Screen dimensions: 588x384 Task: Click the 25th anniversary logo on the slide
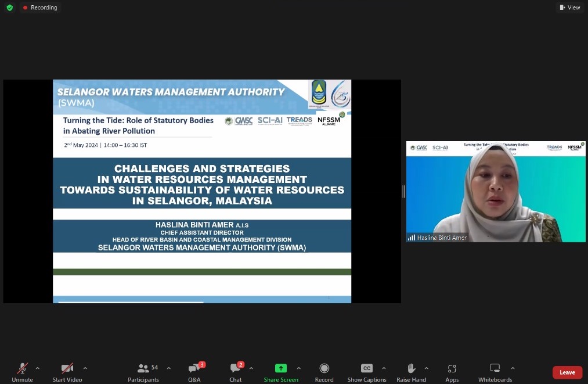click(341, 95)
